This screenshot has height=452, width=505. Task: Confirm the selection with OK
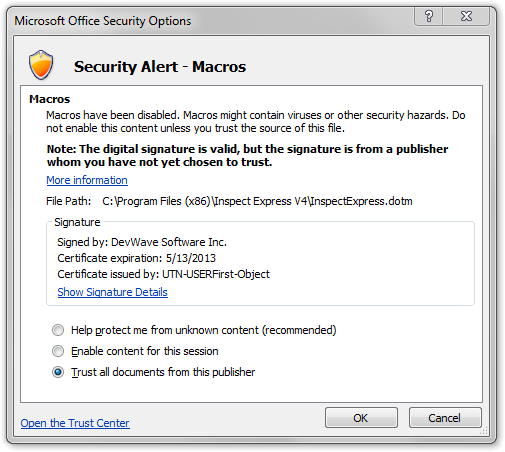click(x=361, y=418)
